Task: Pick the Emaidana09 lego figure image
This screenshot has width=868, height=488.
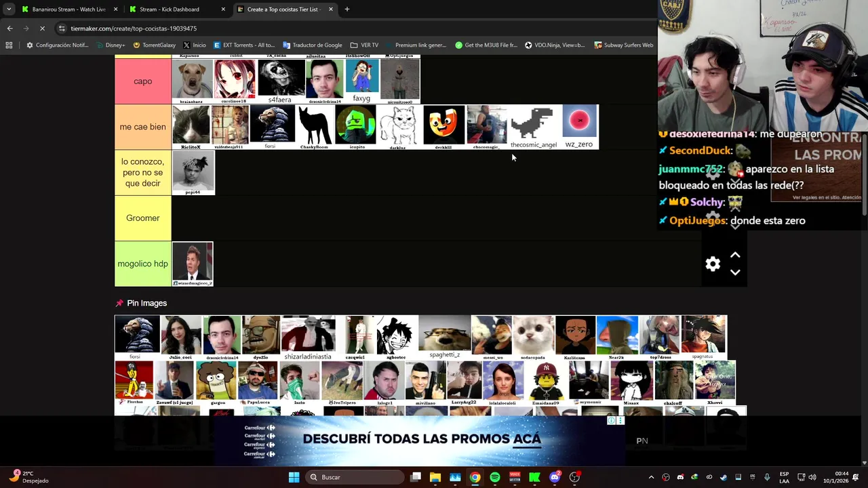Action: 546,383
